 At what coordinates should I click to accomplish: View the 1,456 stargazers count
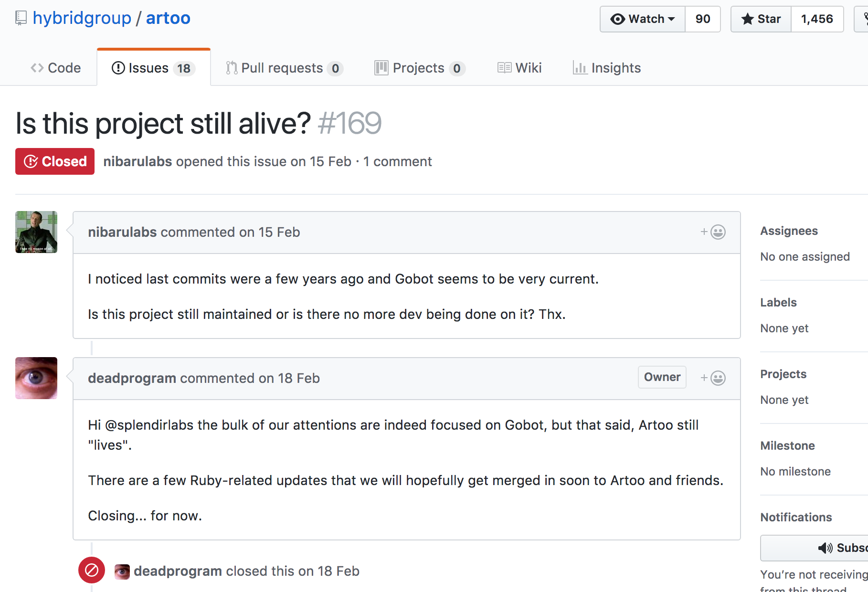coord(817,19)
